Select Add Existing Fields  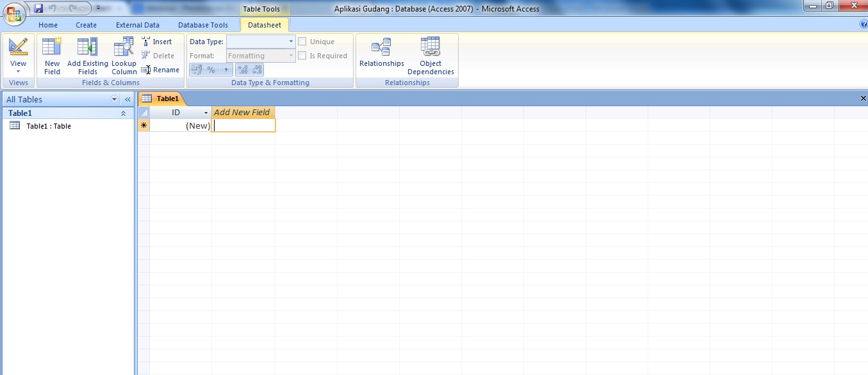87,54
